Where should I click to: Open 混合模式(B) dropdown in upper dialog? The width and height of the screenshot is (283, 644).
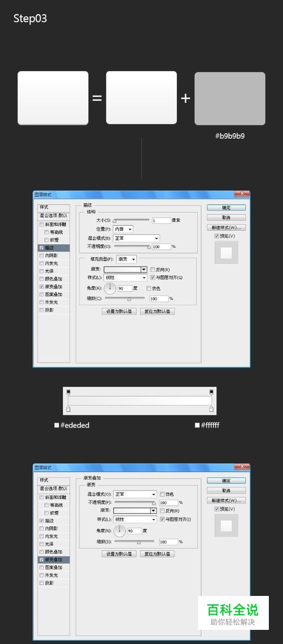136,238
